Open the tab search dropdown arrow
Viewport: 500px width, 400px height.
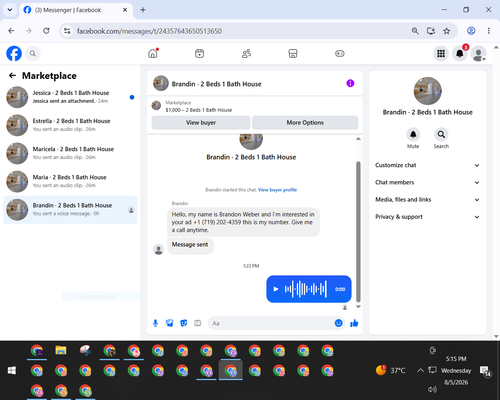pyautogui.click(x=10, y=10)
